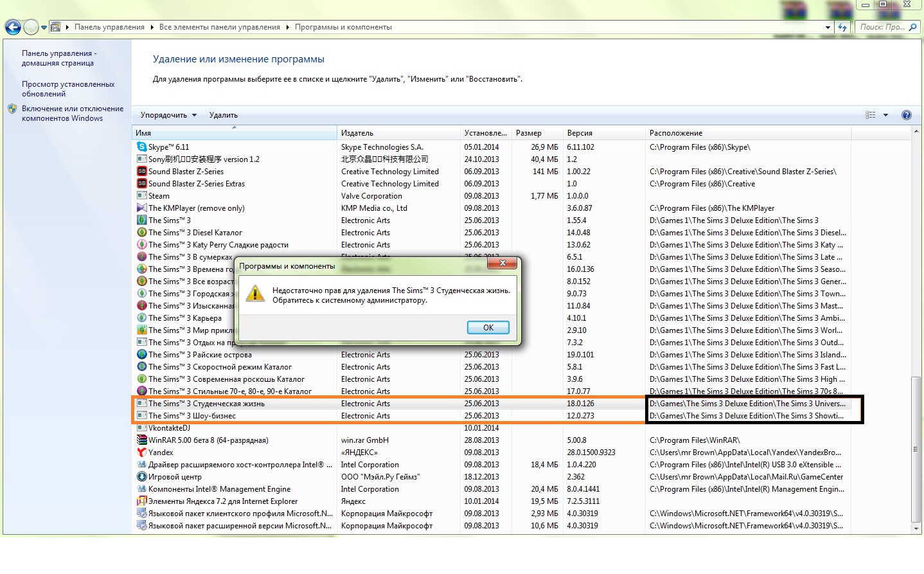Click the WinRAR archive icon
This screenshot has height=574, width=924.
click(x=141, y=440)
